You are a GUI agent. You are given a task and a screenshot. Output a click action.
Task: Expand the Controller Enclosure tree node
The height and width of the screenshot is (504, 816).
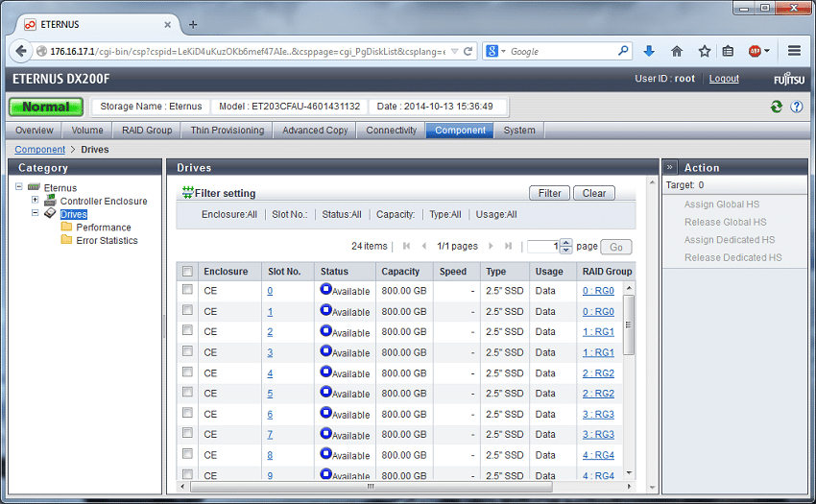35,200
